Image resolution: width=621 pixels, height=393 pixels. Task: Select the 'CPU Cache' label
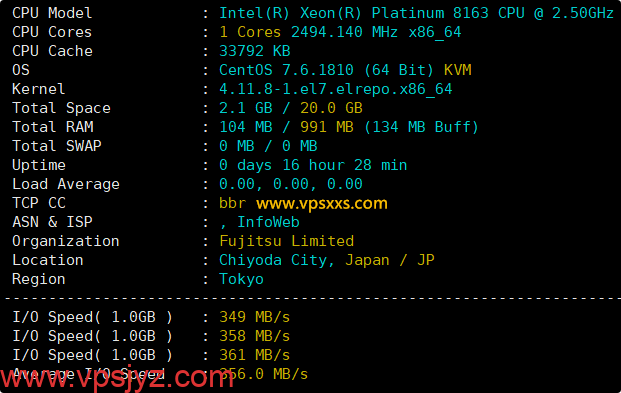click(52, 51)
